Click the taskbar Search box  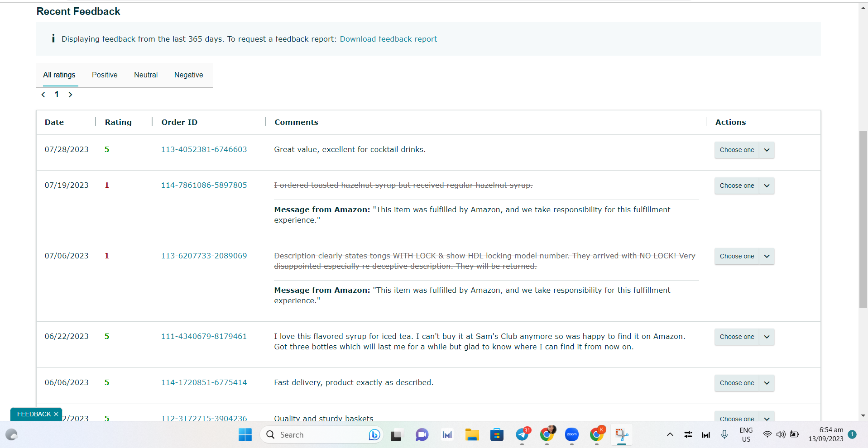321,435
